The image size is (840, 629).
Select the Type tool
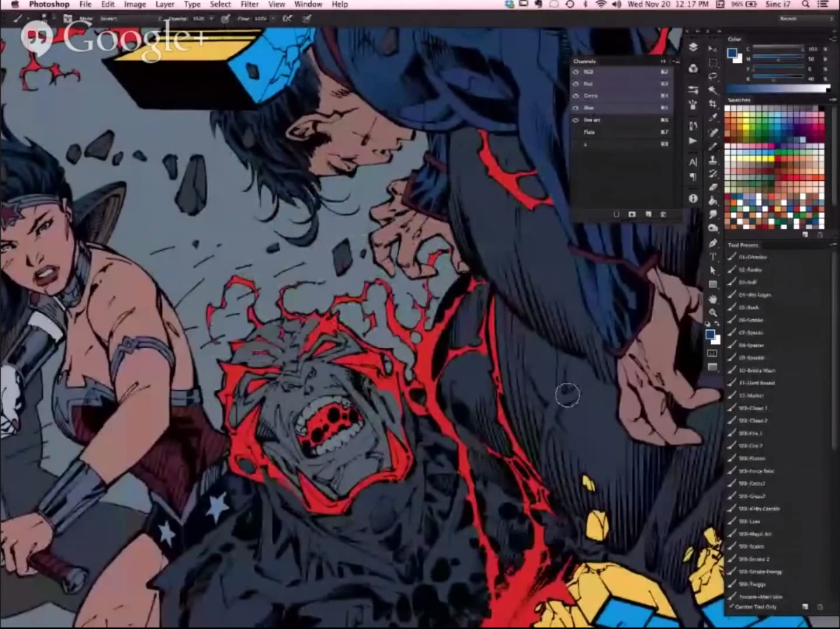(x=713, y=256)
